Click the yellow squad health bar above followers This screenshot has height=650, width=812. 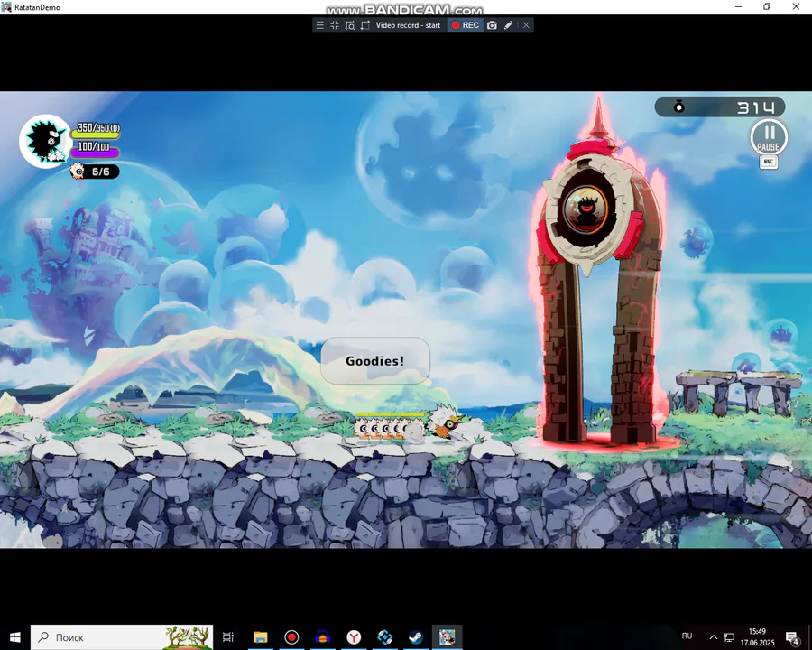tap(391, 414)
